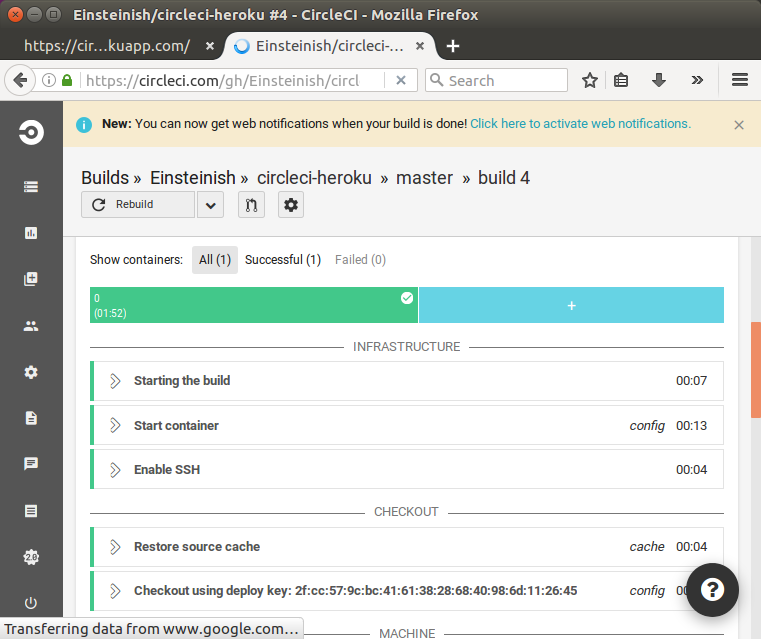Click the pull request icon button
Screen dimensions: 761x639
[251, 205]
